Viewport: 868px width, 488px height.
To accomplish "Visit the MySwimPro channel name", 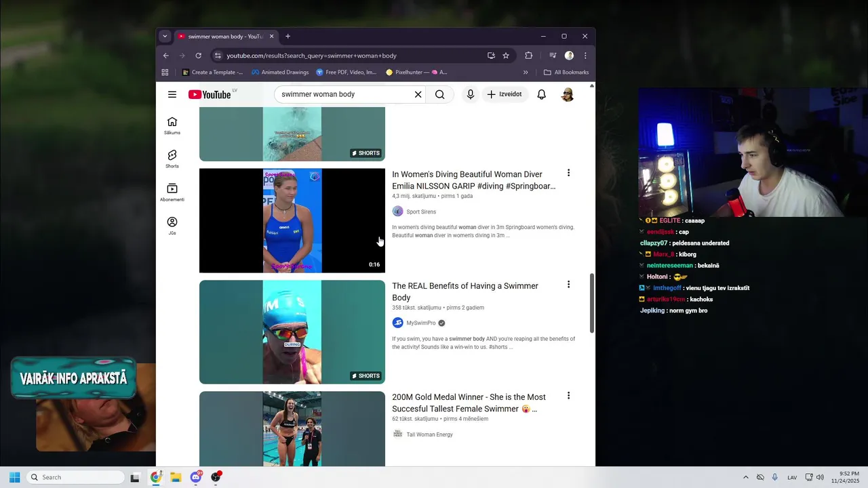I will coord(421,323).
